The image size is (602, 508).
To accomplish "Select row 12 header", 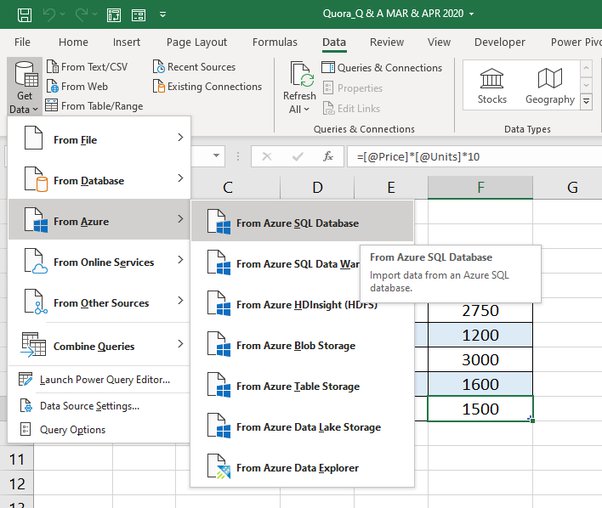I will pyautogui.click(x=17, y=483).
